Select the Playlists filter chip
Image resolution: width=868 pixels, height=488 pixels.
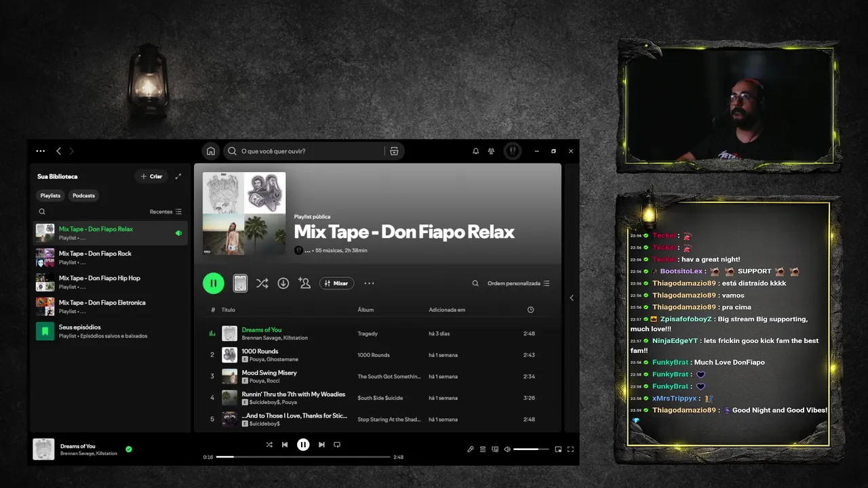50,195
